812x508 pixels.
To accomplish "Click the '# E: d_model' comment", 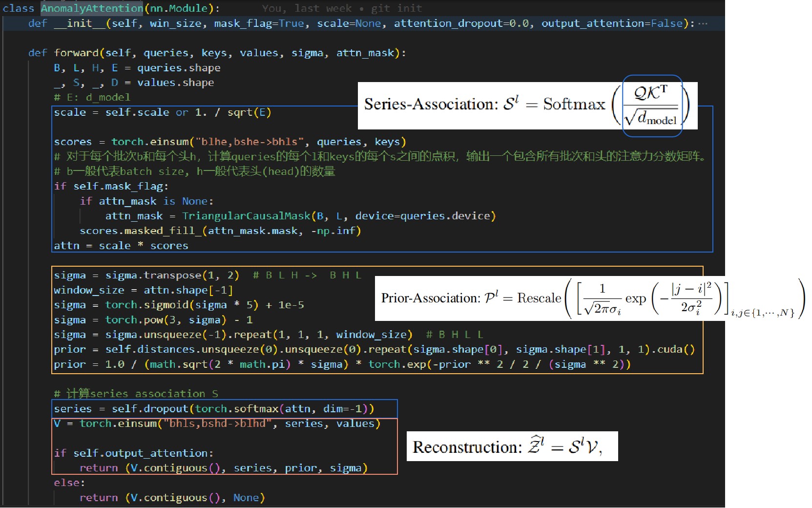I will point(92,97).
